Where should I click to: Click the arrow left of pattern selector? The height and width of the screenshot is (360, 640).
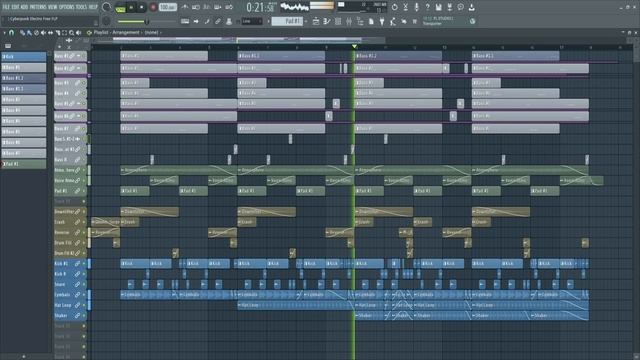[x=268, y=21]
